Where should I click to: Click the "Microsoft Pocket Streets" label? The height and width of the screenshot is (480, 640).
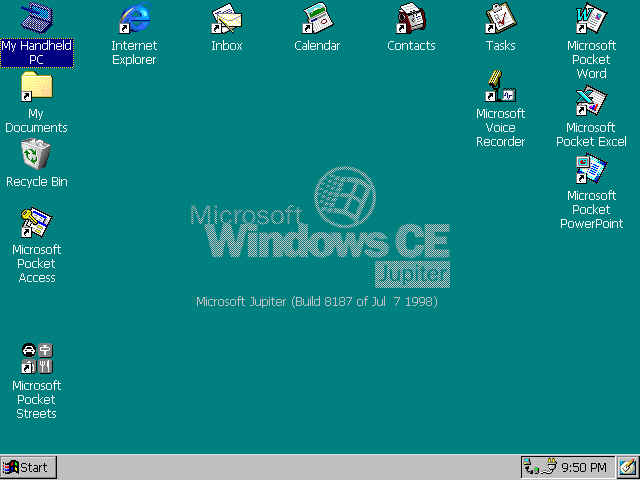click(x=37, y=400)
